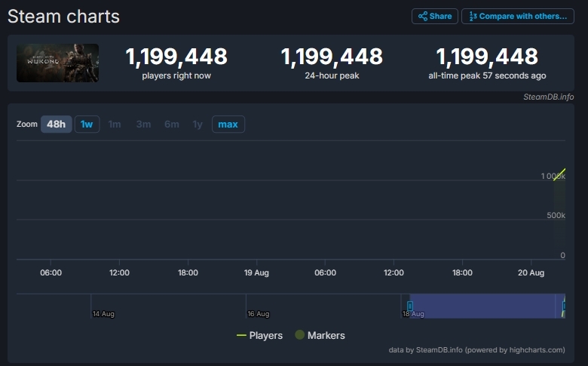Switch zoom to 1w
This screenshot has height=366, width=588.
[87, 125]
